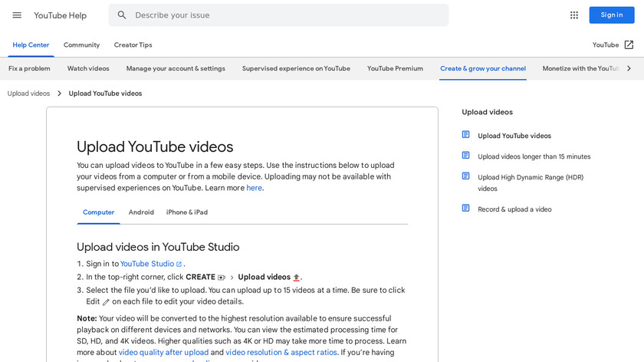Screen dimensions: 644x362
Task: Go to Upload videos breadcrumb
Action: (x=29, y=94)
